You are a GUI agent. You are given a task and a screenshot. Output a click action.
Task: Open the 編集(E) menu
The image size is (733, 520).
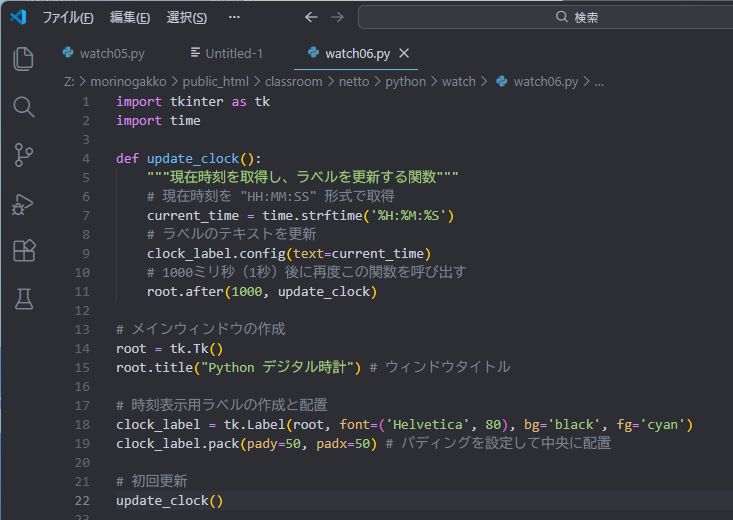tap(130, 18)
